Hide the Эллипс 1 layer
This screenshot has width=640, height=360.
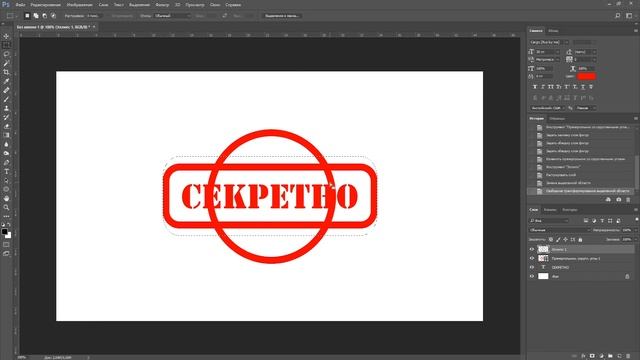coord(532,249)
